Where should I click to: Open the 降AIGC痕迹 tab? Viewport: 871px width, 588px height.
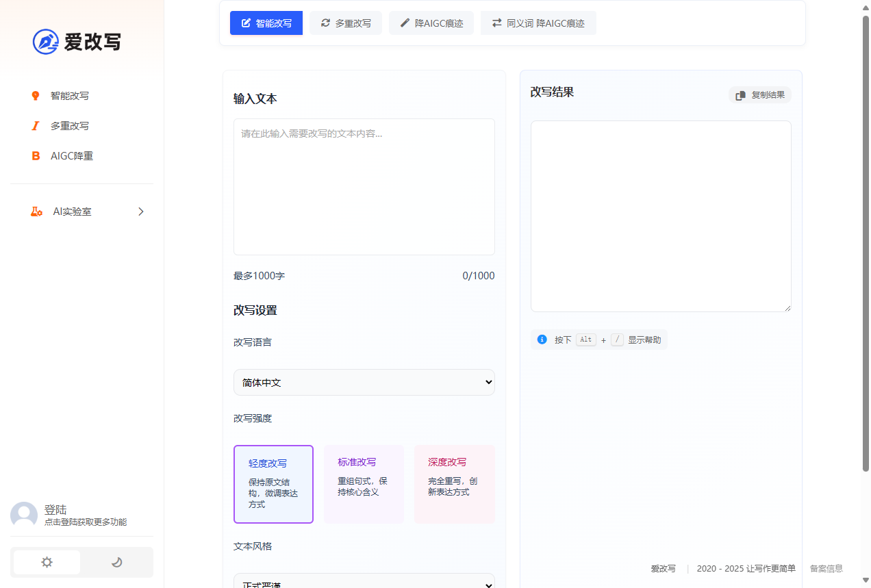(x=431, y=23)
